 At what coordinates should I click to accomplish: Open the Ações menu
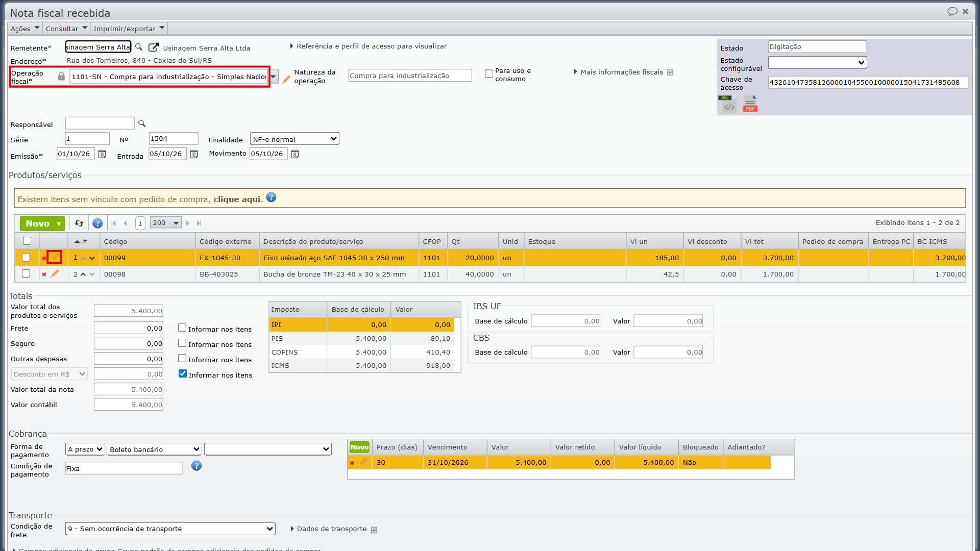click(x=24, y=29)
